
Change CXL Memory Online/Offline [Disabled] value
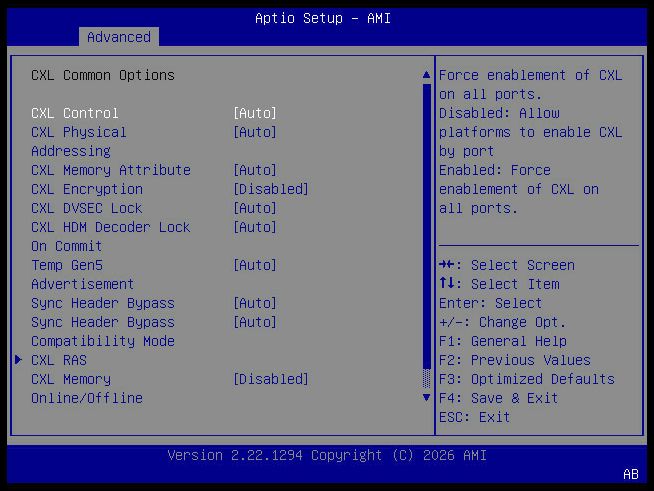[271, 379]
